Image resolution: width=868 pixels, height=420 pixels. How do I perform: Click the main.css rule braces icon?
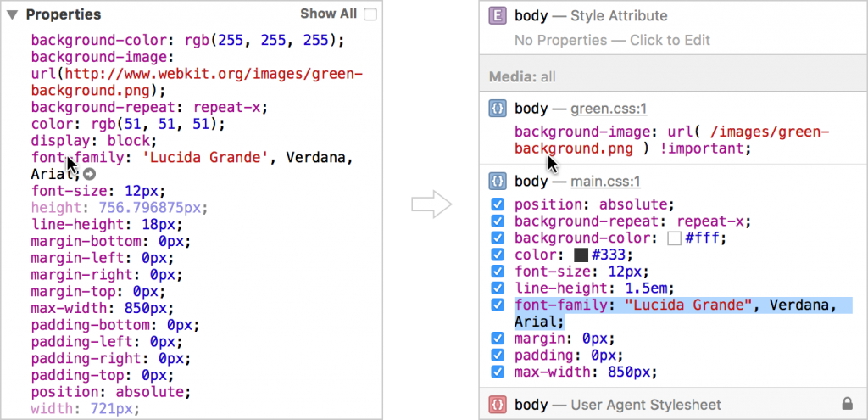coord(498,181)
